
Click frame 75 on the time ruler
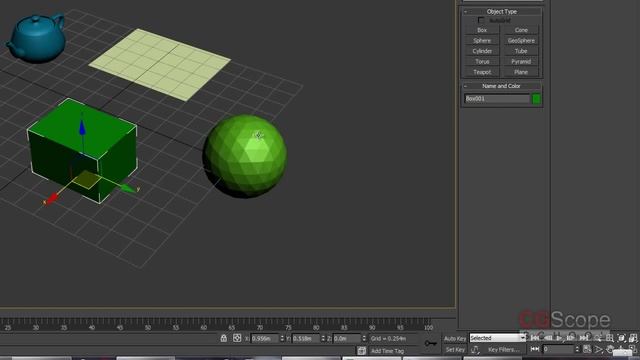[x=288, y=327]
